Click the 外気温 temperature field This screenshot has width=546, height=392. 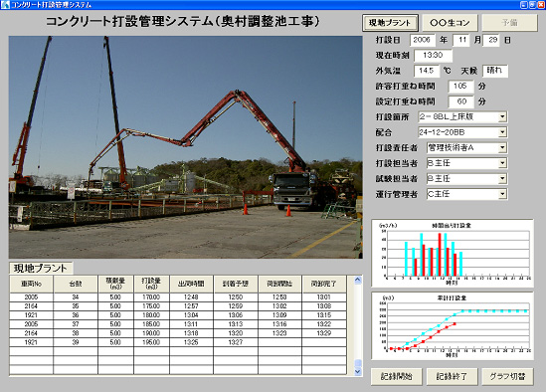(427, 71)
